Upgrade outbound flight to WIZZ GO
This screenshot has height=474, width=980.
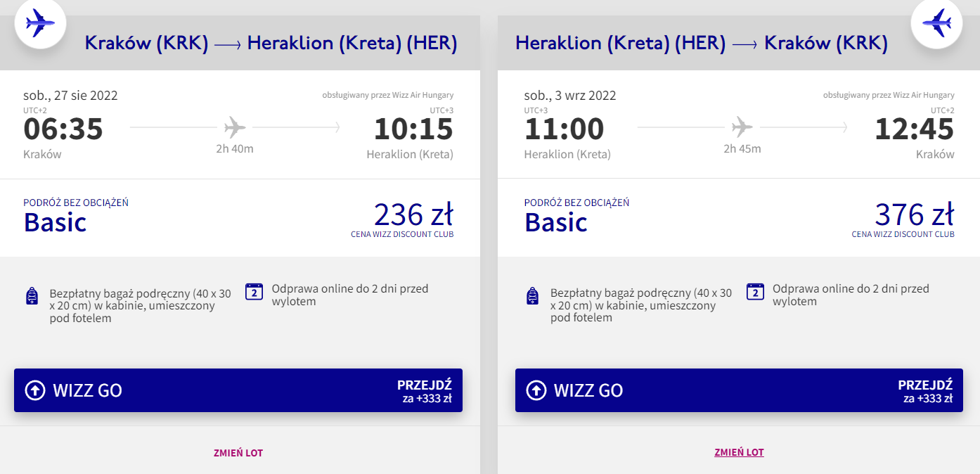click(x=238, y=390)
